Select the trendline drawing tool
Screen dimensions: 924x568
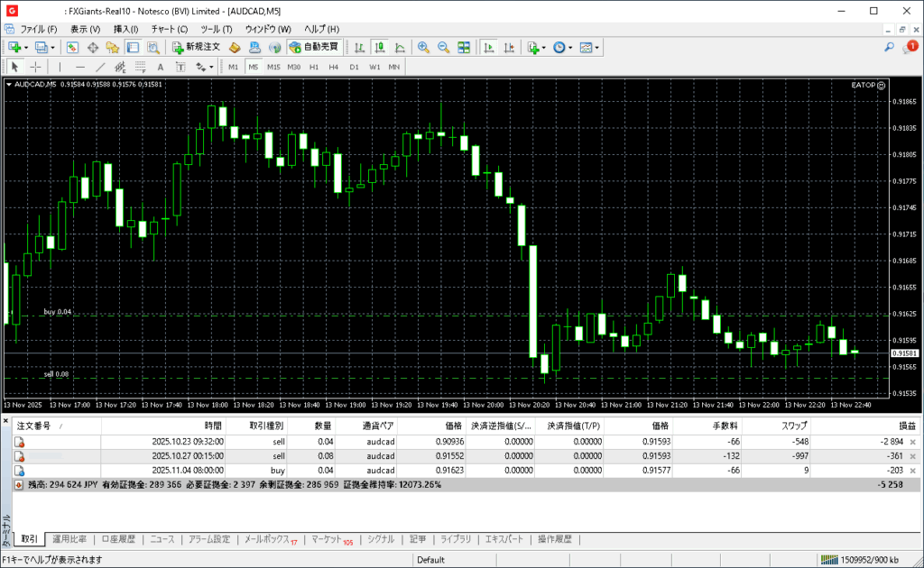pyautogui.click(x=100, y=67)
